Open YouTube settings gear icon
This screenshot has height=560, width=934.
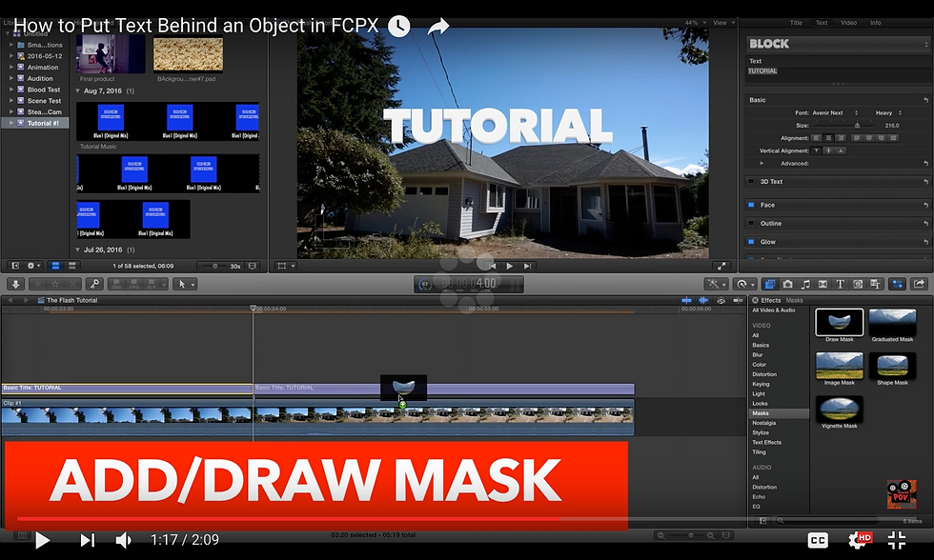859,540
